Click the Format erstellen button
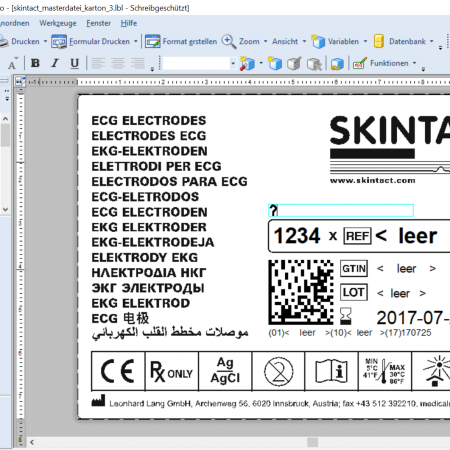 (x=181, y=42)
